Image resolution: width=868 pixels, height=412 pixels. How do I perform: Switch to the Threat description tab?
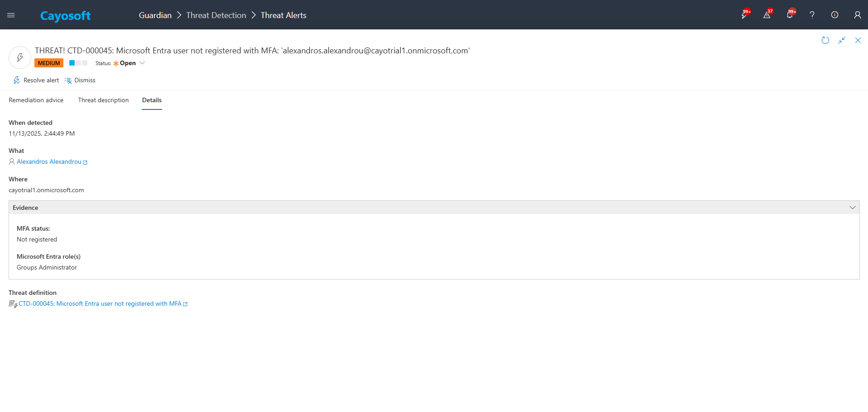pos(103,100)
